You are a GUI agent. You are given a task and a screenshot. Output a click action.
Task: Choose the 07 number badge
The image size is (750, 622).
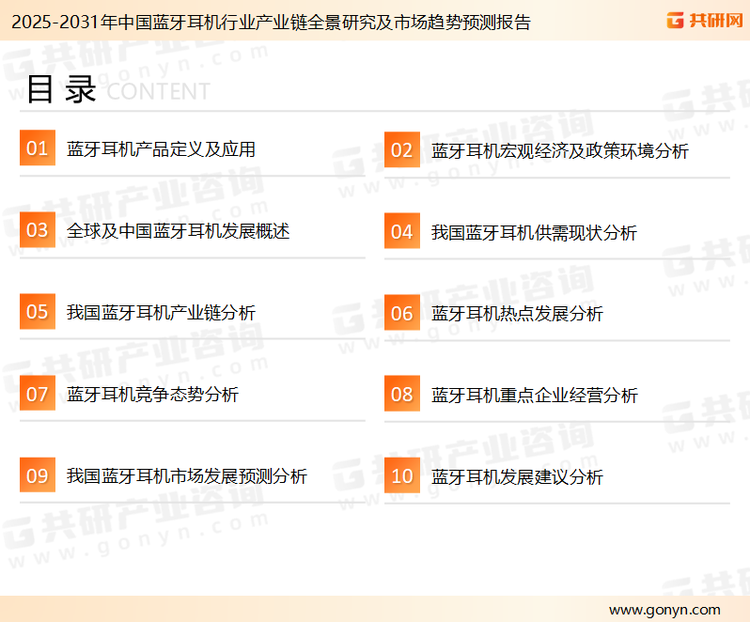click(37, 394)
